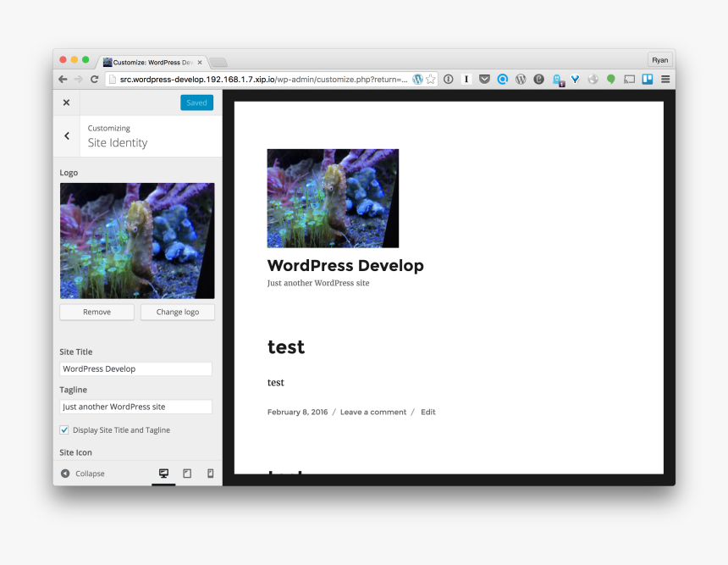
Task: Go back from Site Identity section
Action: click(67, 136)
